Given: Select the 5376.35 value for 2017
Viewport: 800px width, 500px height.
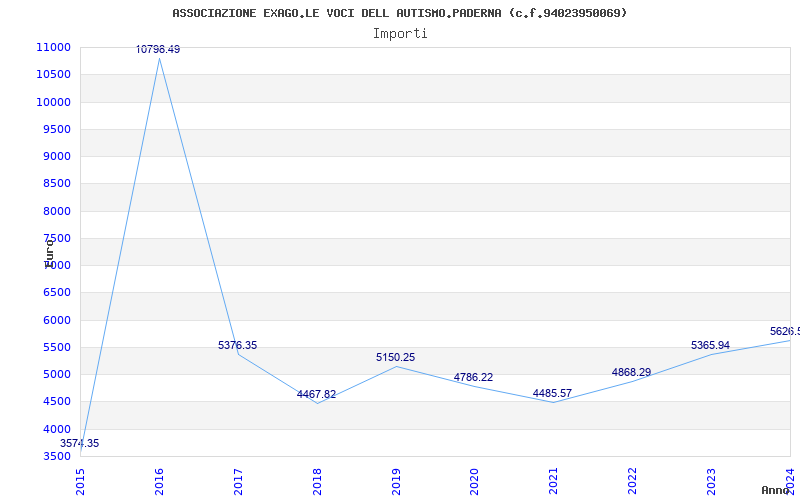Looking at the screenshot, I should [x=237, y=345].
